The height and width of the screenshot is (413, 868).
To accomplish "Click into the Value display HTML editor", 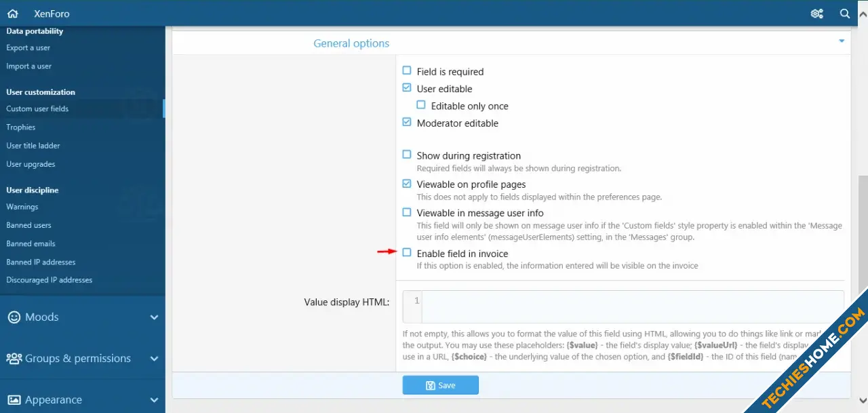I will click(631, 306).
